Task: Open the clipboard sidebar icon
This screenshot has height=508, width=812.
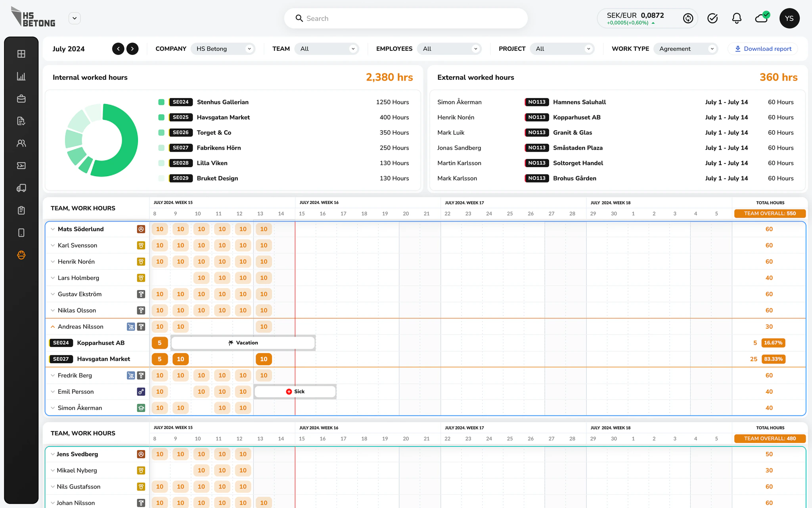Action: [x=21, y=210]
